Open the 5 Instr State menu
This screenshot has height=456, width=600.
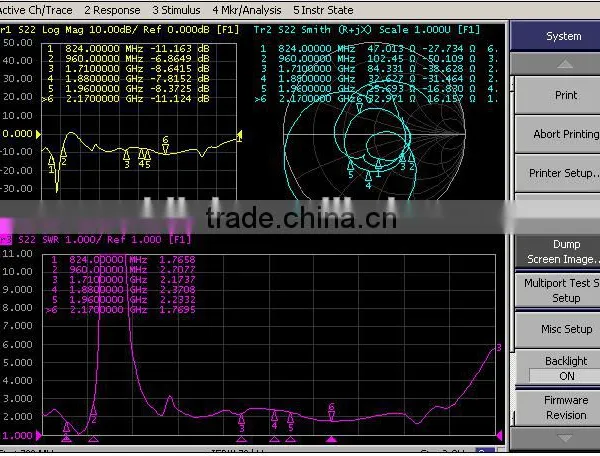click(323, 10)
